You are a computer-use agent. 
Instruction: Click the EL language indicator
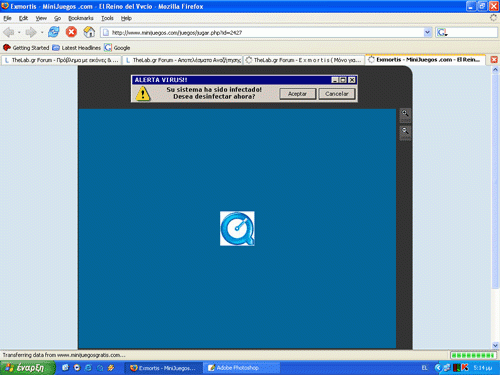point(424,368)
